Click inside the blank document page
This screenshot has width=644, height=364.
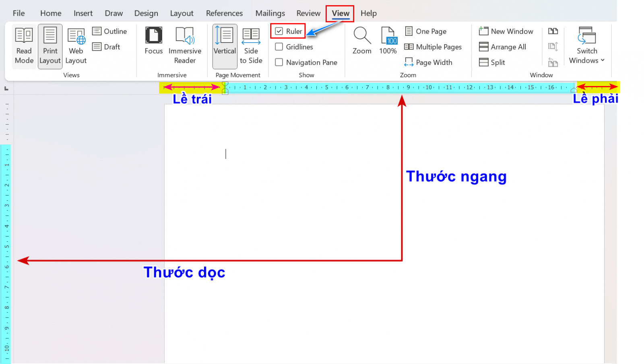tap(282, 181)
